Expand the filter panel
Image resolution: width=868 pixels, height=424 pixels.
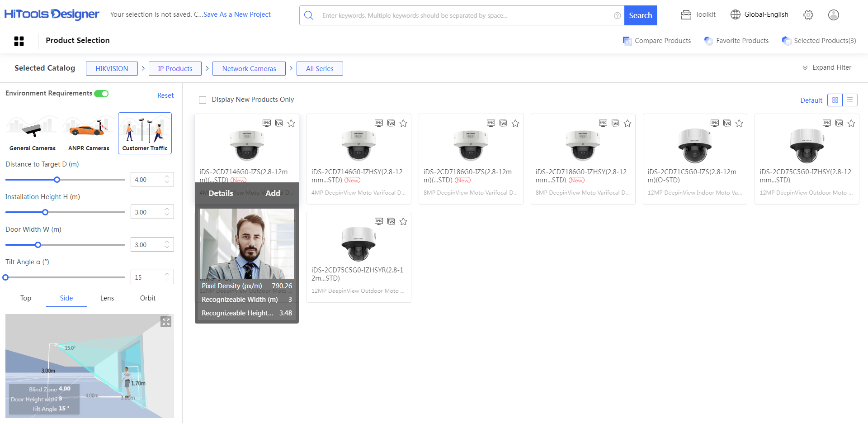coord(827,67)
